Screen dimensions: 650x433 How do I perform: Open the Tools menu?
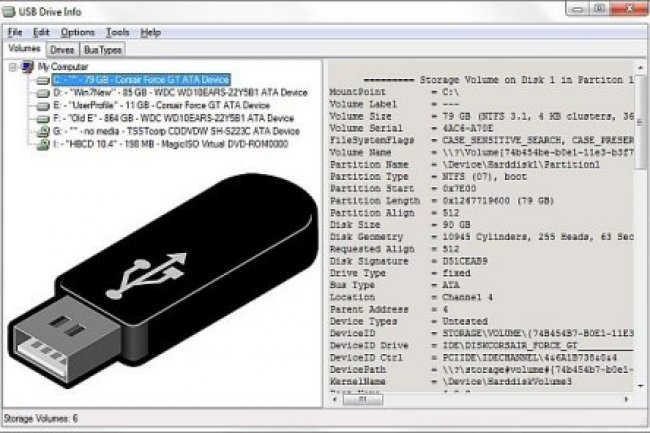[117, 32]
